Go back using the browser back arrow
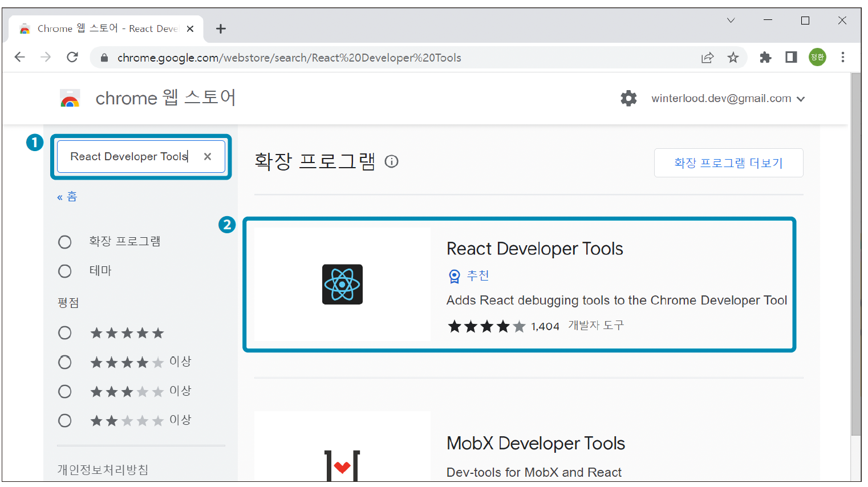Screen dimensions: 868x487 point(20,57)
